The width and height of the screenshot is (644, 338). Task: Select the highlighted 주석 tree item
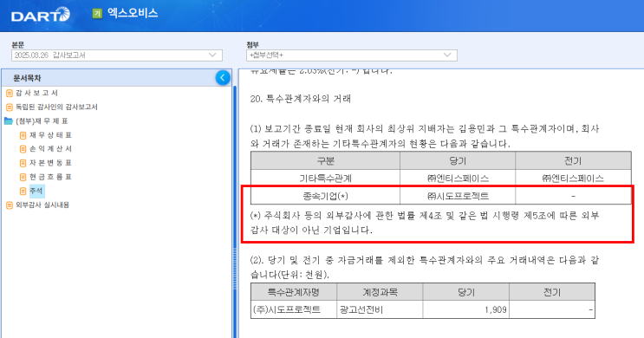pyautogui.click(x=36, y=191)
